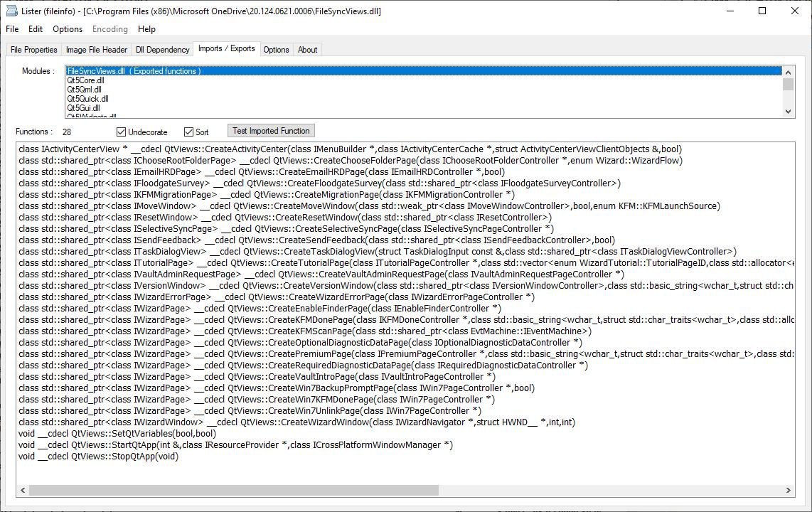Open the About tab

(308, 50)
